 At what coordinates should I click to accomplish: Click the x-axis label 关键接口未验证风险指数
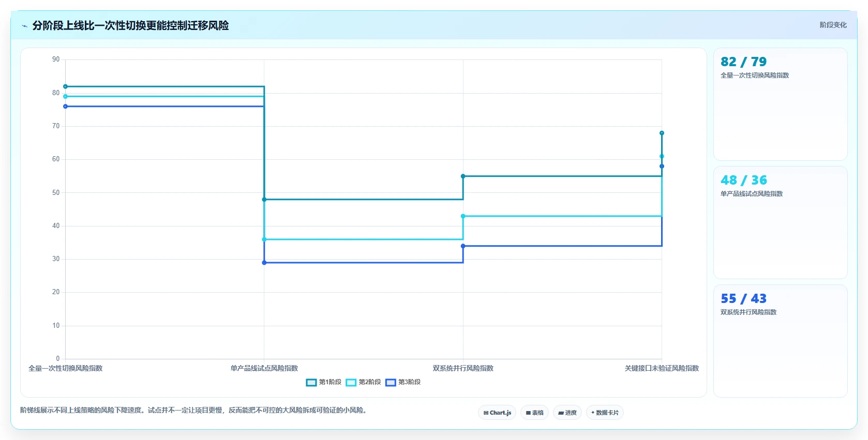(x=662, y=368)
